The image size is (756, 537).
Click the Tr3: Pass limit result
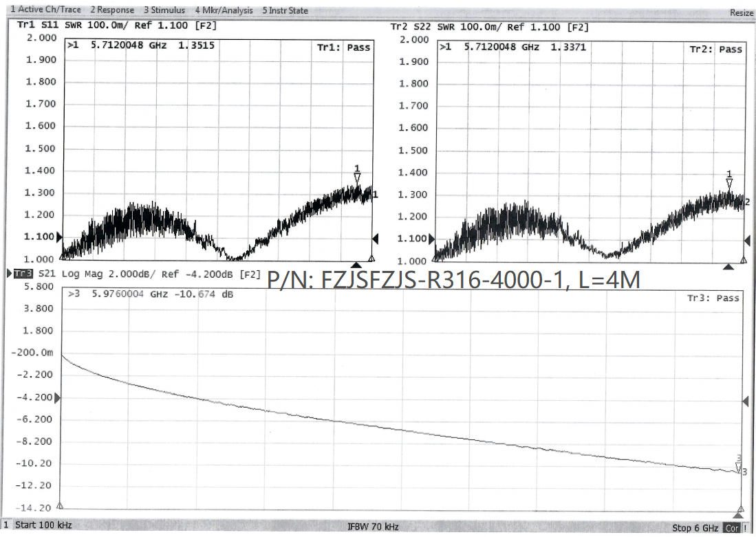coord(713,298)
